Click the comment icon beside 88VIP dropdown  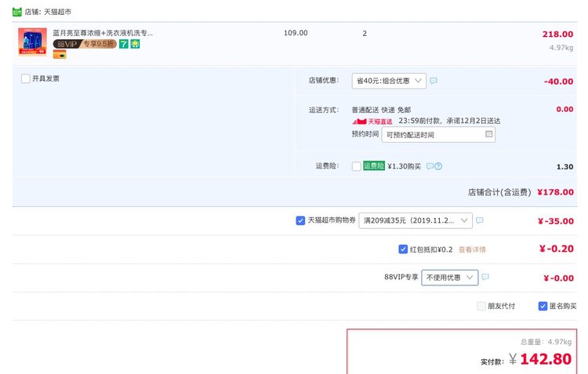[x=485, y=277]
